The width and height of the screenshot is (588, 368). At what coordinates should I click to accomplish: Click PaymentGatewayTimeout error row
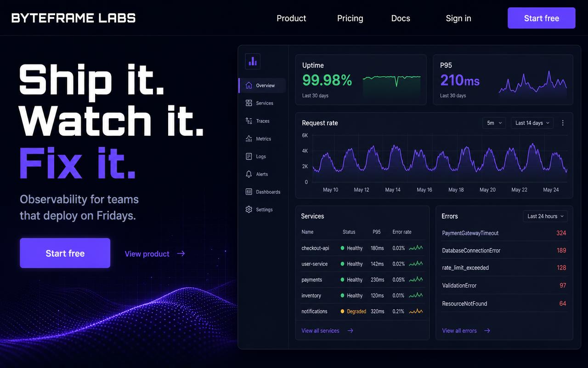point(504,233)
